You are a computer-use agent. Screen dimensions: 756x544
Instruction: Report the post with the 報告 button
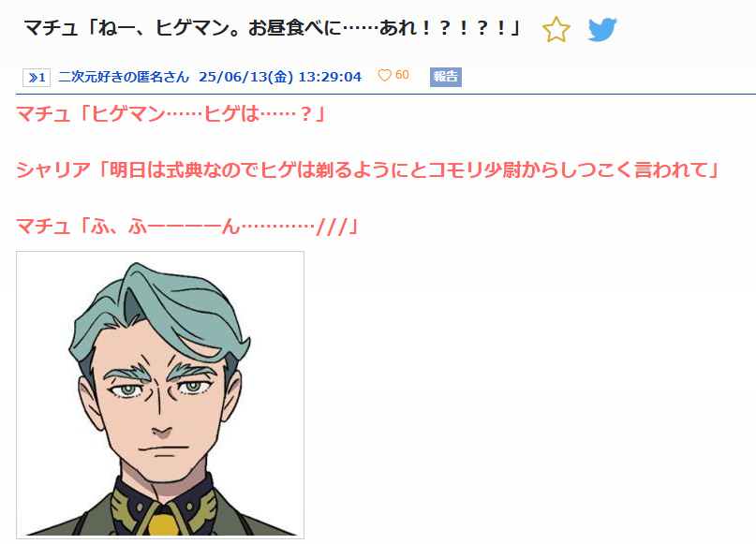446,77
